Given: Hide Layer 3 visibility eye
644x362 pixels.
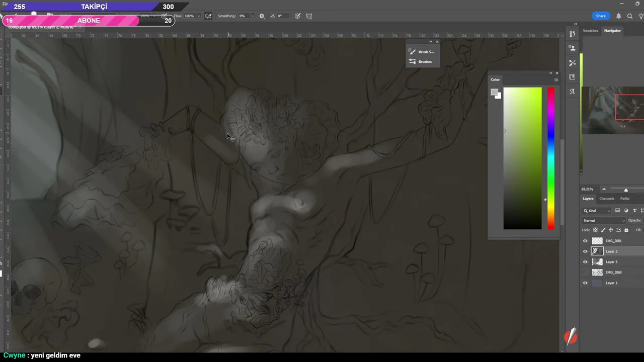Looking at the screenshot, I should (x=585, y=262).
